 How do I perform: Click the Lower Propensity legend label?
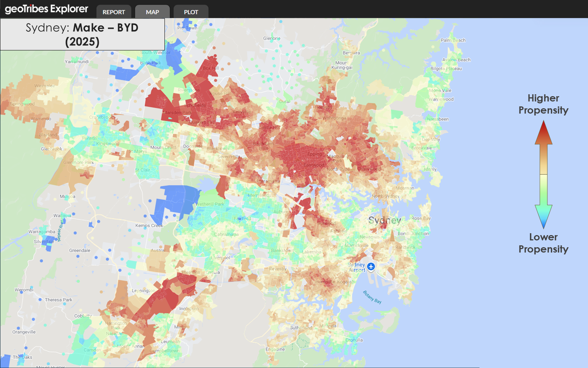pyautogui.click(x=543, y=243)
